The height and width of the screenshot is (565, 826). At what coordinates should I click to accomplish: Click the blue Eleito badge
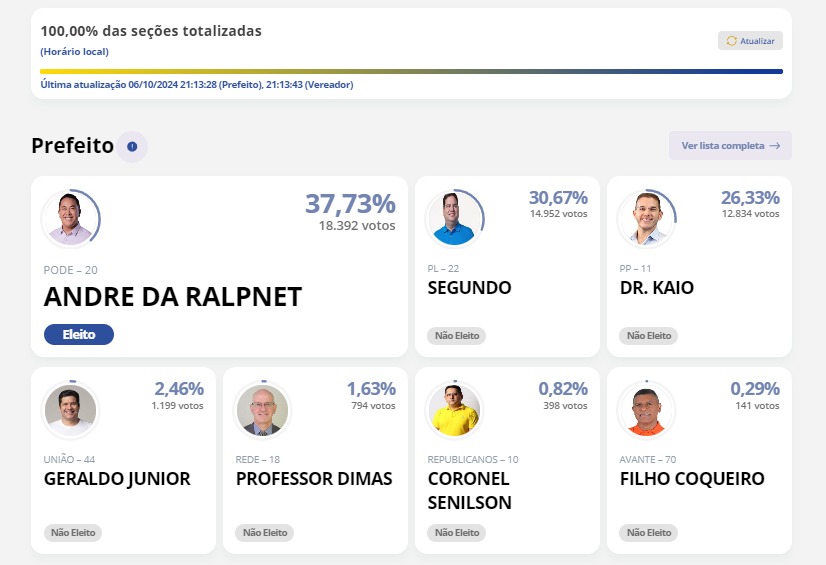point(79,335)
